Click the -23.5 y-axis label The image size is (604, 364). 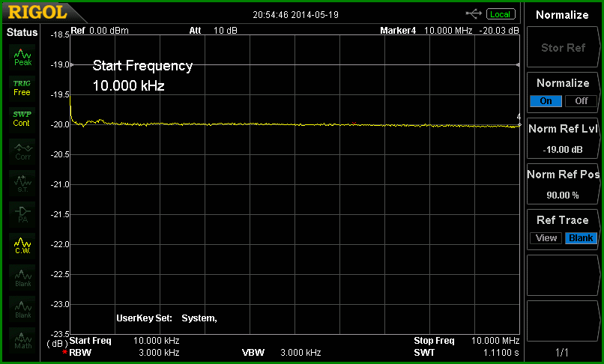pos(60,334)
